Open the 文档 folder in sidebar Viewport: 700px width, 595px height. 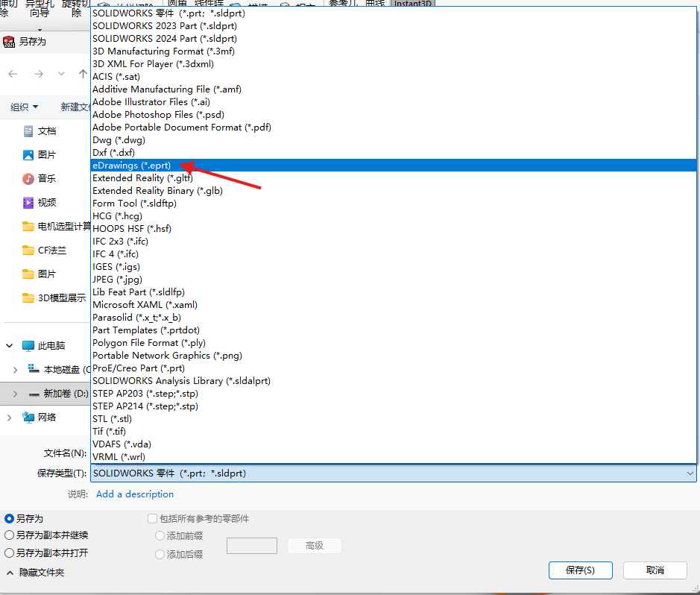point(46,131)
